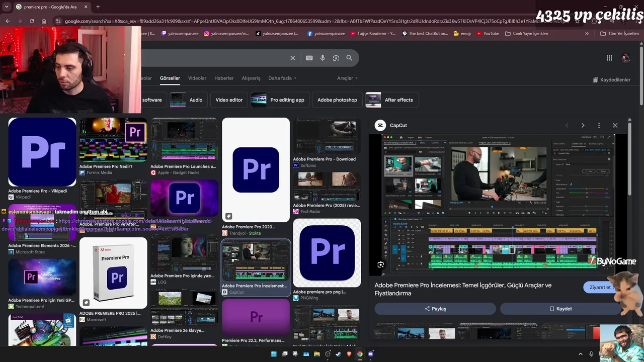Open the Google account avatar
The width and height of the screenshot is (644, 362).
click(626, 58)
